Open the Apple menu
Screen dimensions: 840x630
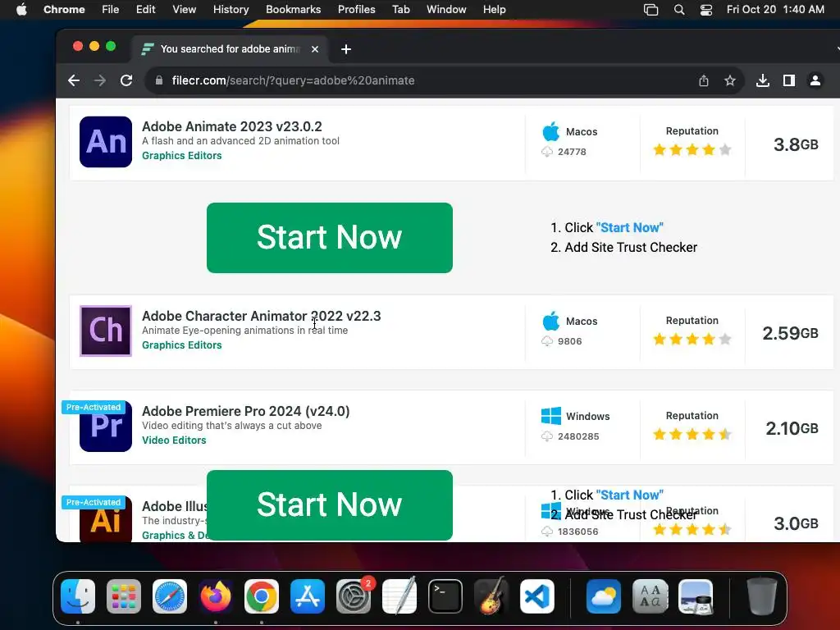coord(21,10)
